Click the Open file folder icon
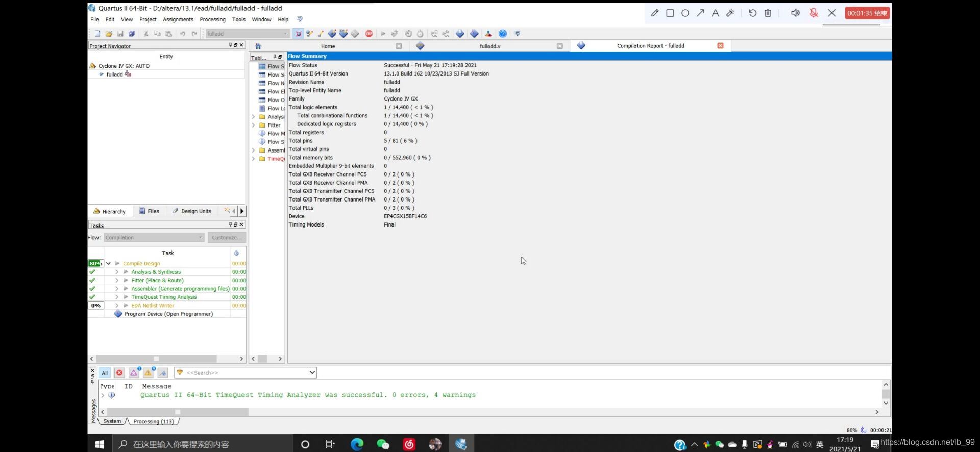Screen dimensions: 980x452 [109, 34]
